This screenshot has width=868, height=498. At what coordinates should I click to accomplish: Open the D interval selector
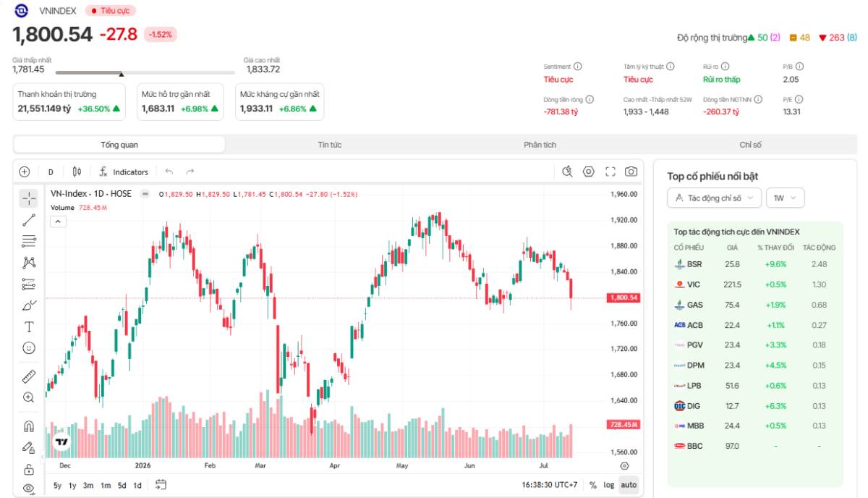(x=51, y=172)
